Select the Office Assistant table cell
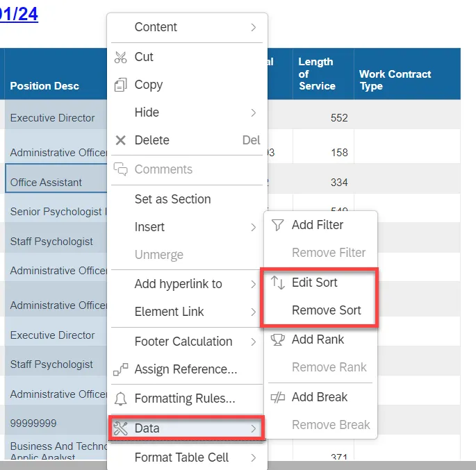This screenshot has height=470, width=476. point(46,183)
